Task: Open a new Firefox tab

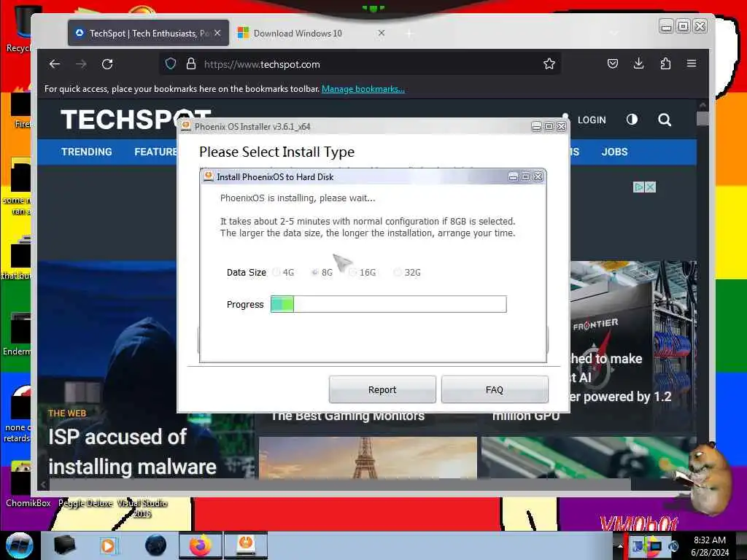Action: click(409, 33)
